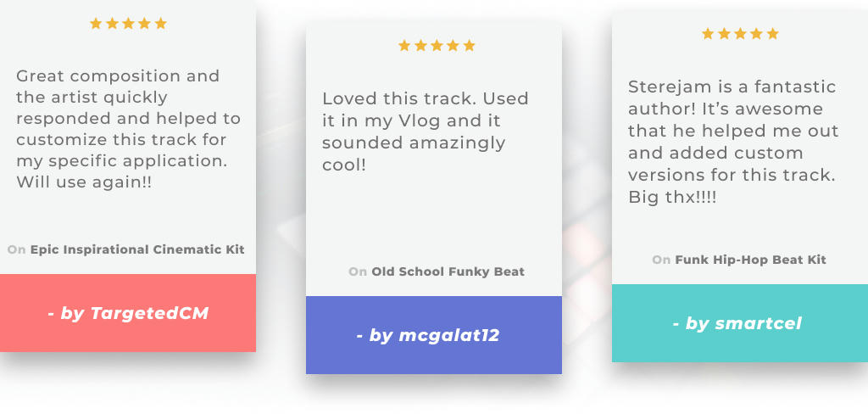The image size is (868, 414).
Task: Select the second star above the mcgalat12 review
Action: [420, 46]
